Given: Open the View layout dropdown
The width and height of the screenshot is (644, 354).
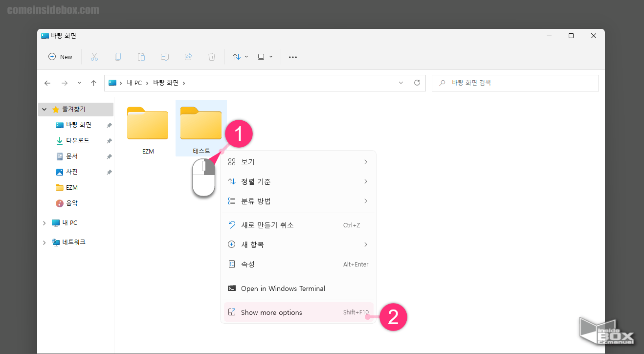Looking at the screenshot, I should 265,57.
